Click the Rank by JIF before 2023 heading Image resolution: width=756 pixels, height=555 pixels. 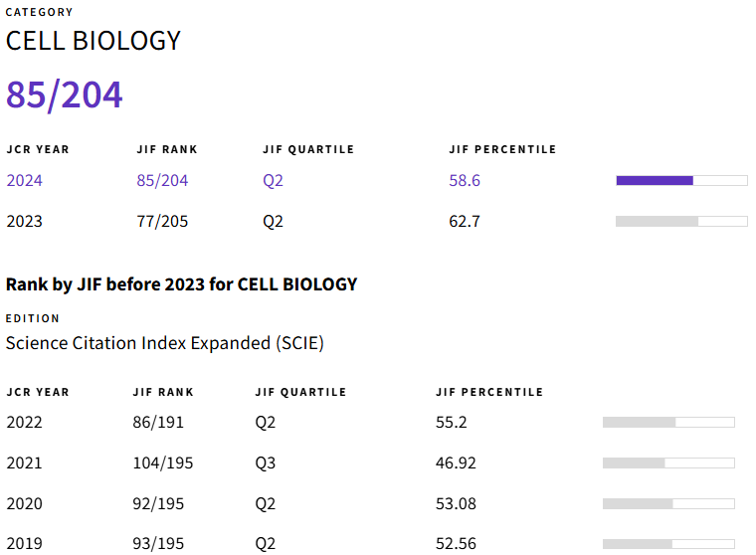tap(181, 284)
